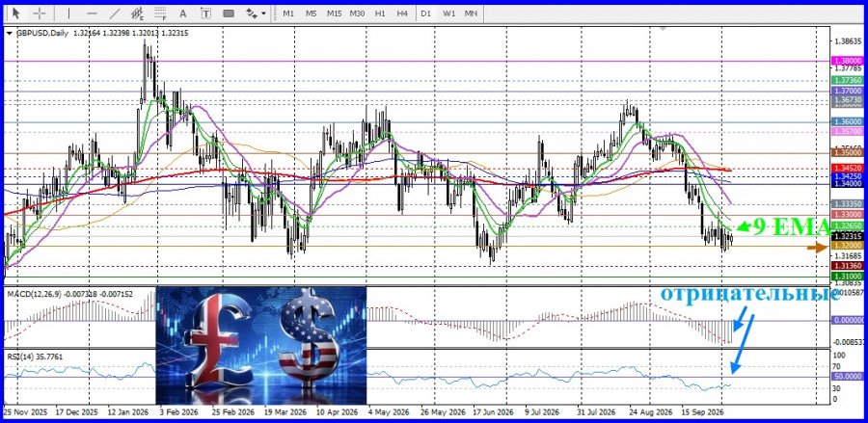
Task: Click the gold 1.32000 price level label
Action: click(848, 246)
